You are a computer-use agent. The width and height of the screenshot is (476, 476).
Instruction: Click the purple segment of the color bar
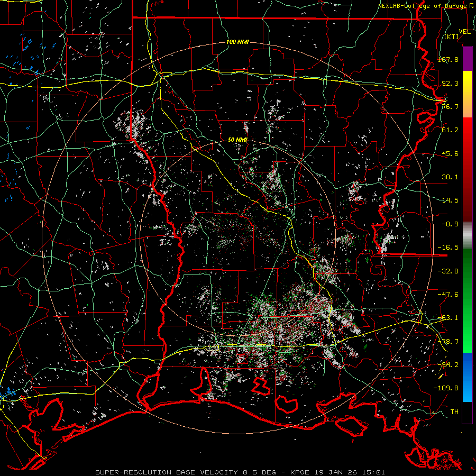(467, 59)
